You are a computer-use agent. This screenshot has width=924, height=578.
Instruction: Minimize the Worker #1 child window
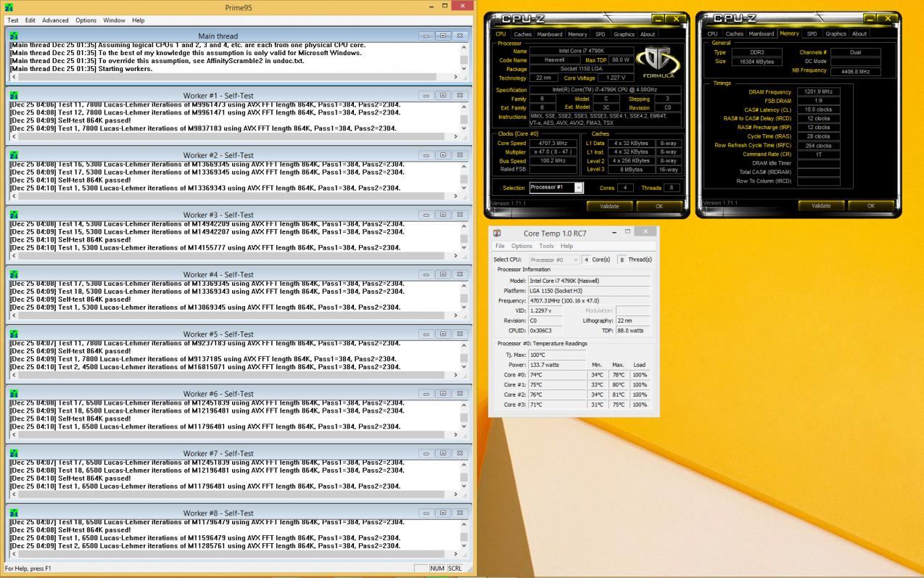click(x=426, y=95)
